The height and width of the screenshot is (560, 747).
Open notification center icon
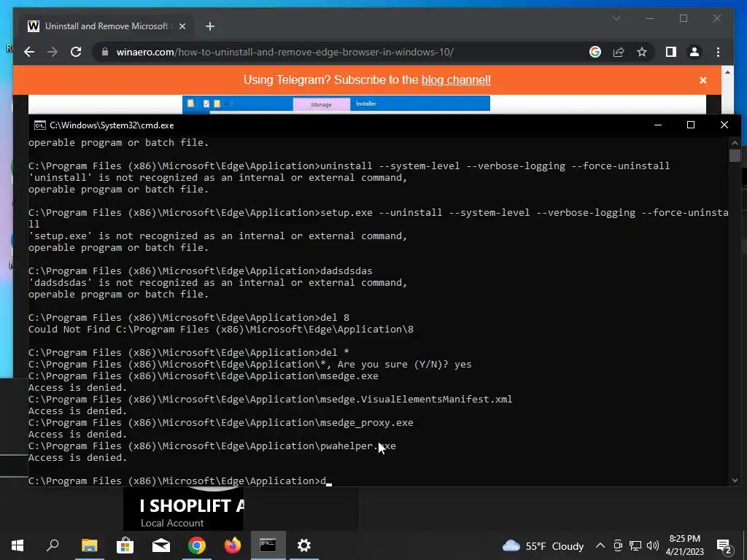tap(724, 545)
